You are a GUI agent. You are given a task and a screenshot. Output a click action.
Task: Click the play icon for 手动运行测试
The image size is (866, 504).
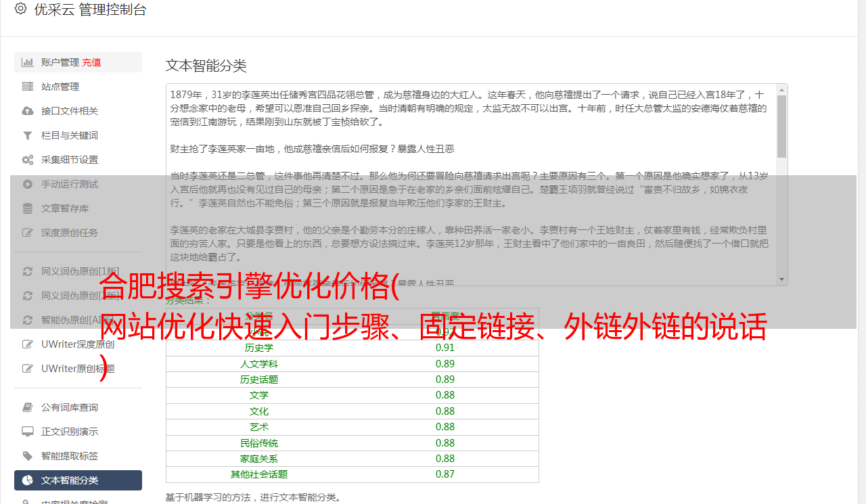coord(28,184)
